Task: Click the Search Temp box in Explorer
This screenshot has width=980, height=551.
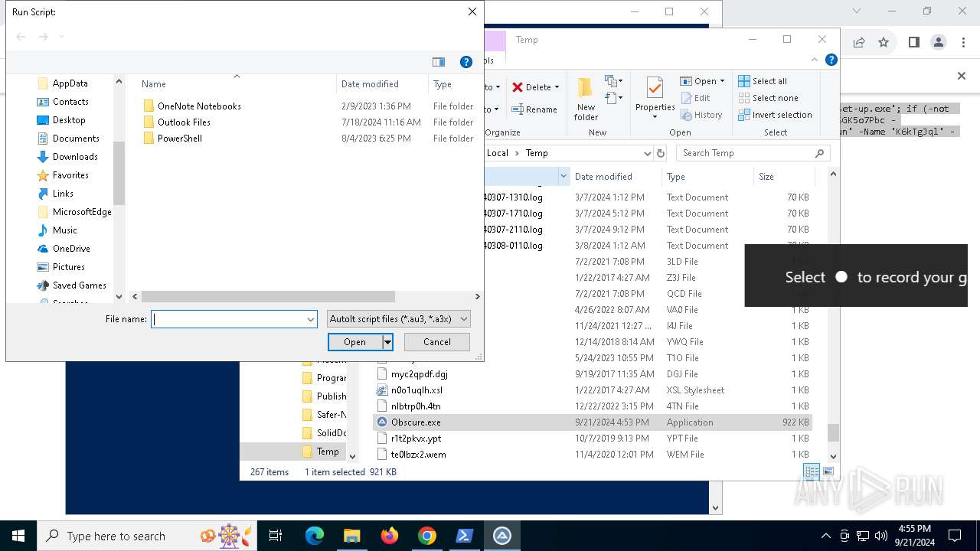Action: pyautogui.click(x=753, y=153)
